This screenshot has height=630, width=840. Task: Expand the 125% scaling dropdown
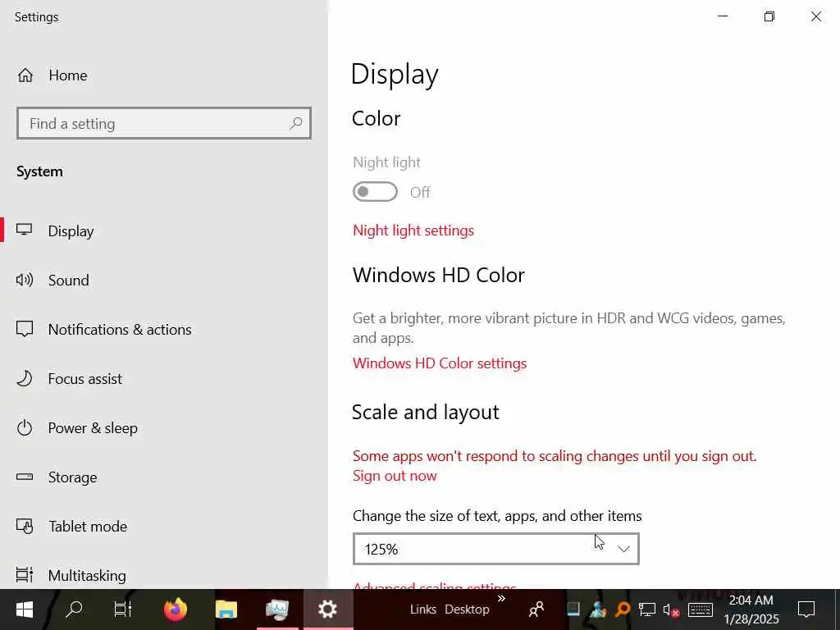pos(496,549)
